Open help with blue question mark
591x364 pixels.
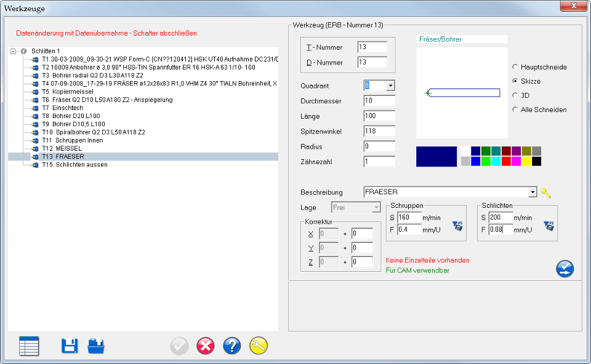coord(232,346)
